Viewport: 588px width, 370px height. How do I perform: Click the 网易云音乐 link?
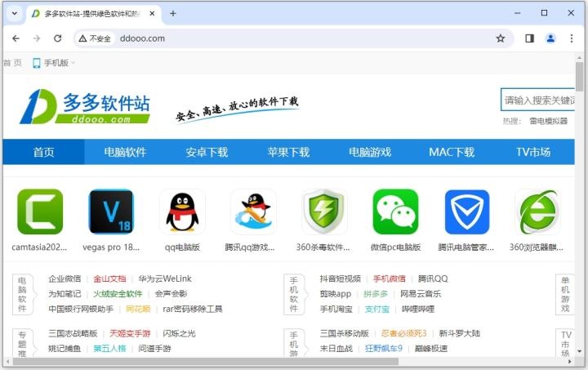pyautogui.click(x=421, y=294)
